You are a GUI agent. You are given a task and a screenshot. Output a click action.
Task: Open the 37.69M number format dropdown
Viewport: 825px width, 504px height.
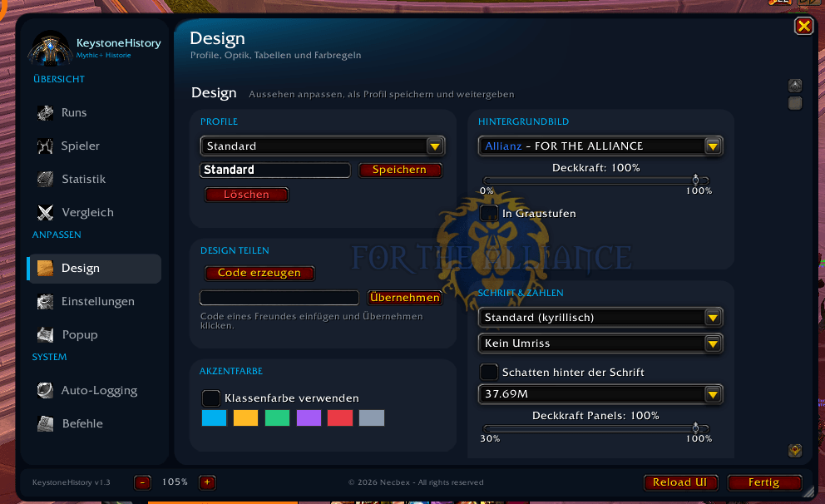(x=600, y=394)
